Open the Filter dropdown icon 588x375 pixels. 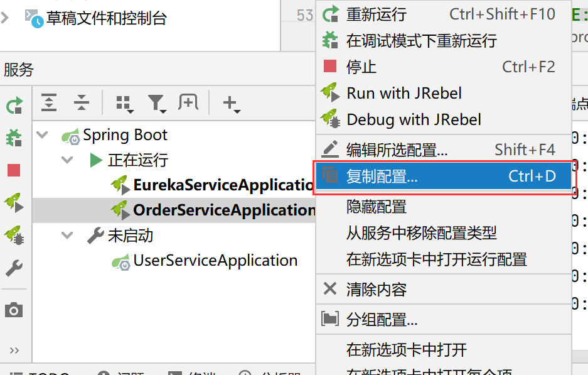pyautogui.click(x=157, y=104)
